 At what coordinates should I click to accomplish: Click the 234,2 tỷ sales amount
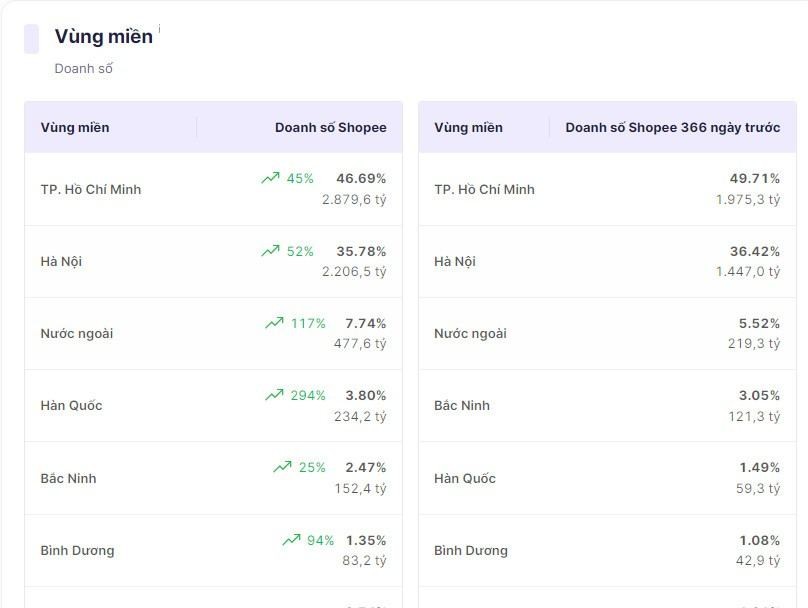(360, 416)
